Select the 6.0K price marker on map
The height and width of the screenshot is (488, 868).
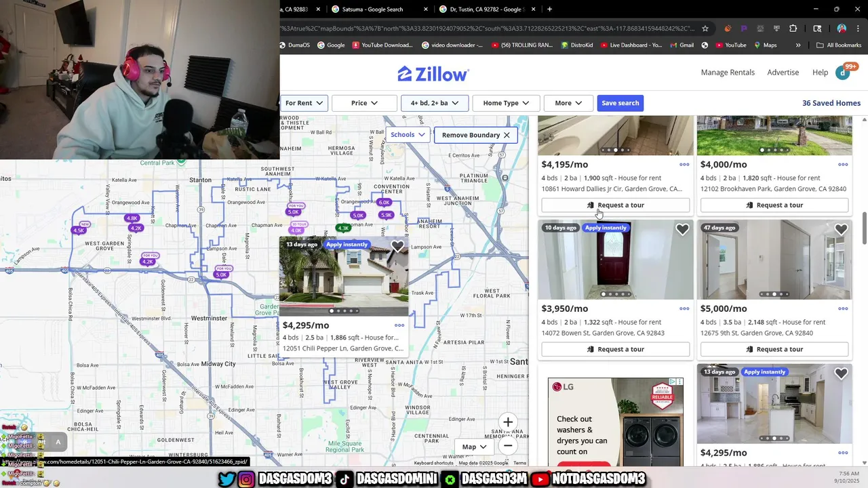click(x=384, y=203)
